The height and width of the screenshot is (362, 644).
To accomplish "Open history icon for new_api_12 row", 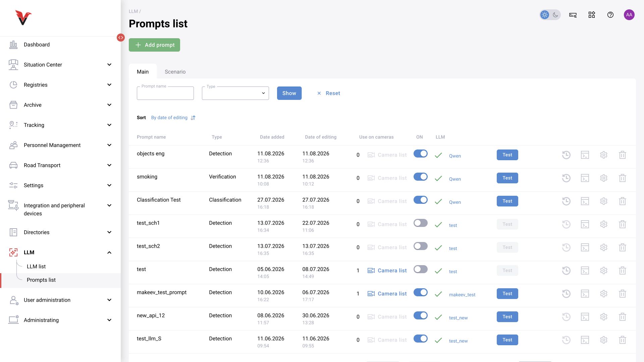I will pyautogui.click(x=566, y=317).
